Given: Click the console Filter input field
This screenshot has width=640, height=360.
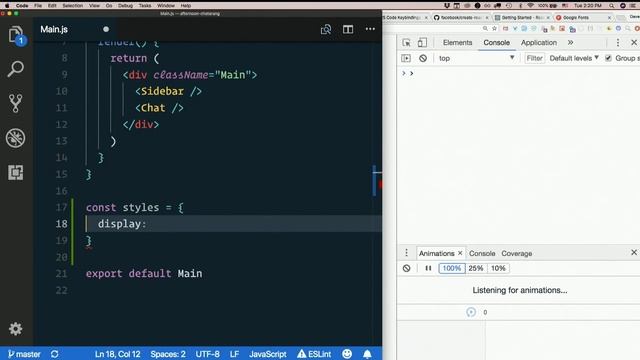Looking at the screenshot, I should 534,58.
